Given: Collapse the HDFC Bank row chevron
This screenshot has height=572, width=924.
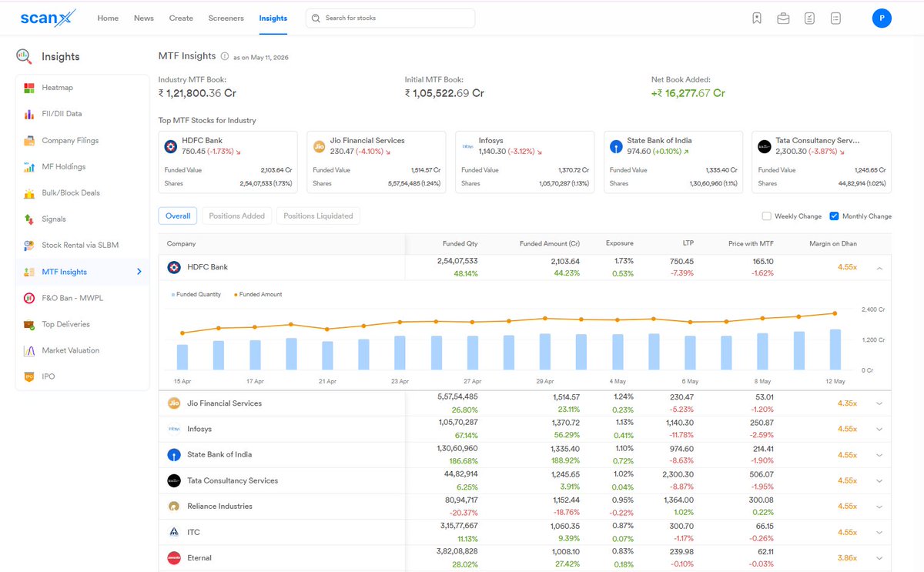Looking at the screenshot, I should 879,267.
